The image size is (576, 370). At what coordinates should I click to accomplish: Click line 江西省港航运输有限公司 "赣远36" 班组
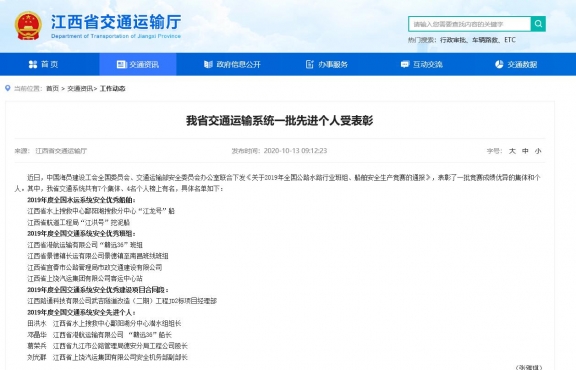coord(85,245)
